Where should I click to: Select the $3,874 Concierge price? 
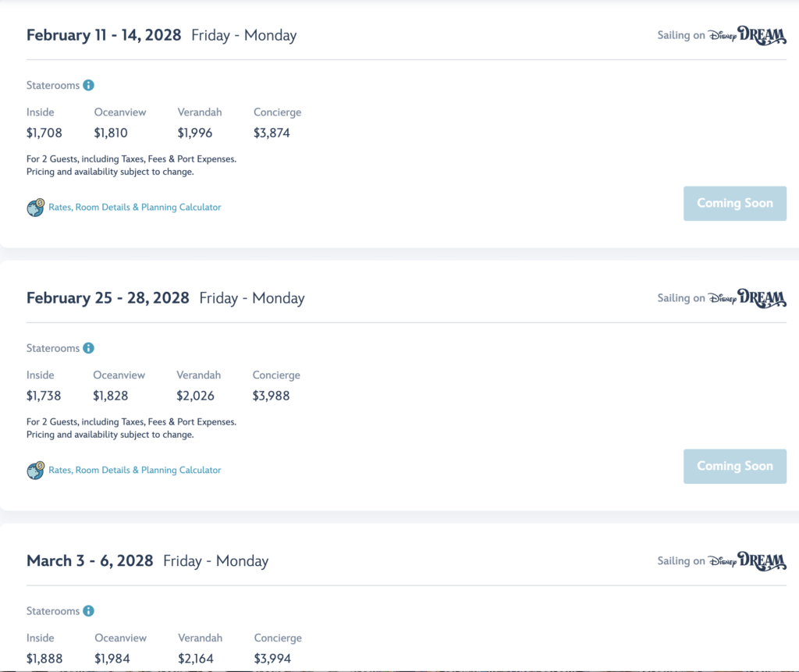tap(272, 133)
